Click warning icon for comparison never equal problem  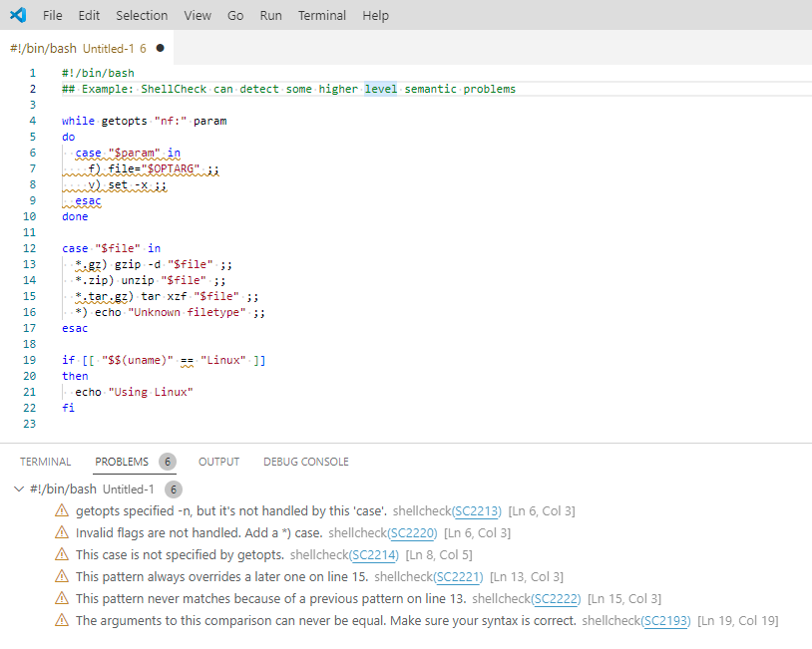[x=62, y=620]
